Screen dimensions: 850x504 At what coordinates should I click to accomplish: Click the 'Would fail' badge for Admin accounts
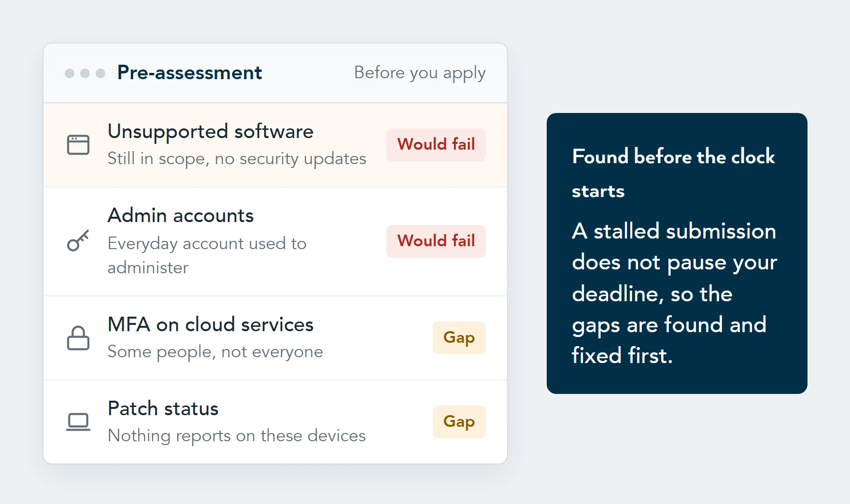pos(436,241)
